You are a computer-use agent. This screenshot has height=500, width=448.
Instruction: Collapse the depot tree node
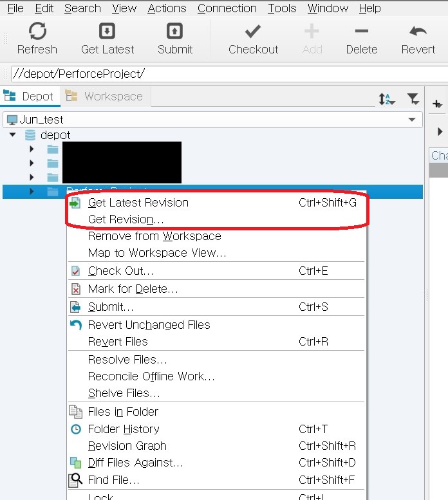[x=12, y=135]
